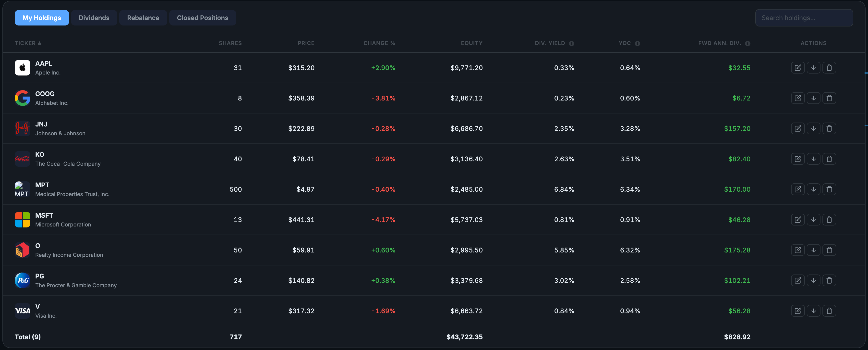Click the down-arrow icon for AAPL
Screen dimensions: 868x350
coord(813,68)
